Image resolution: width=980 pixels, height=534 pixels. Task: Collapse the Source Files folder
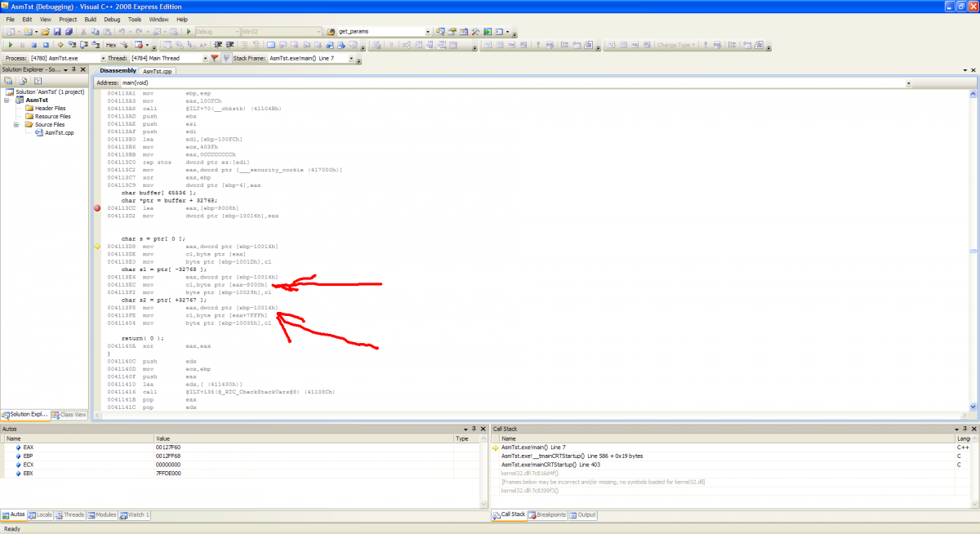tap(17, 125)
